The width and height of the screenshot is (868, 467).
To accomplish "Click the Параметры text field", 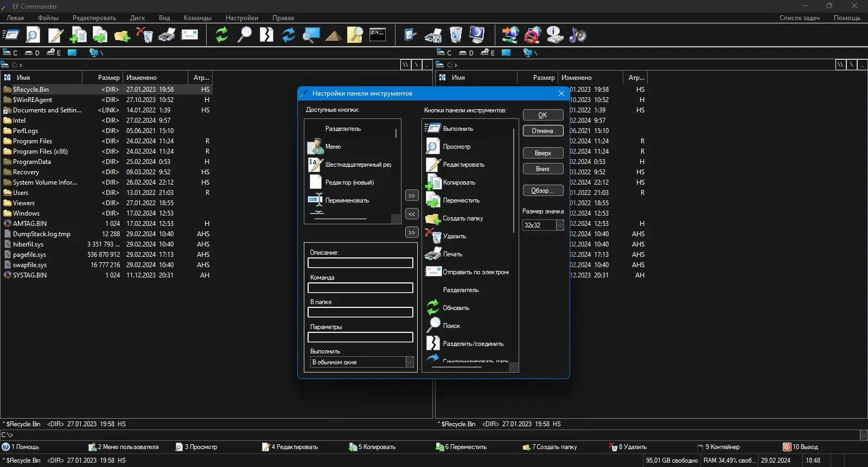I will point(360,337).
